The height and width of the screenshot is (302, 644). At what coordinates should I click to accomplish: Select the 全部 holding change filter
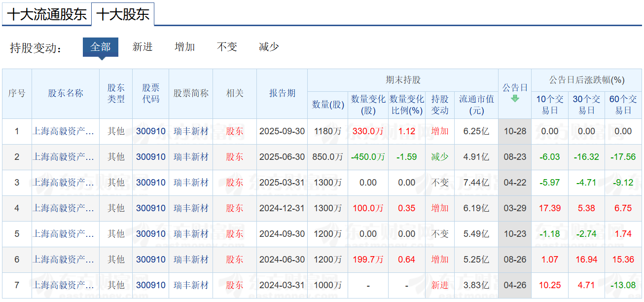(x=100, y=47)
